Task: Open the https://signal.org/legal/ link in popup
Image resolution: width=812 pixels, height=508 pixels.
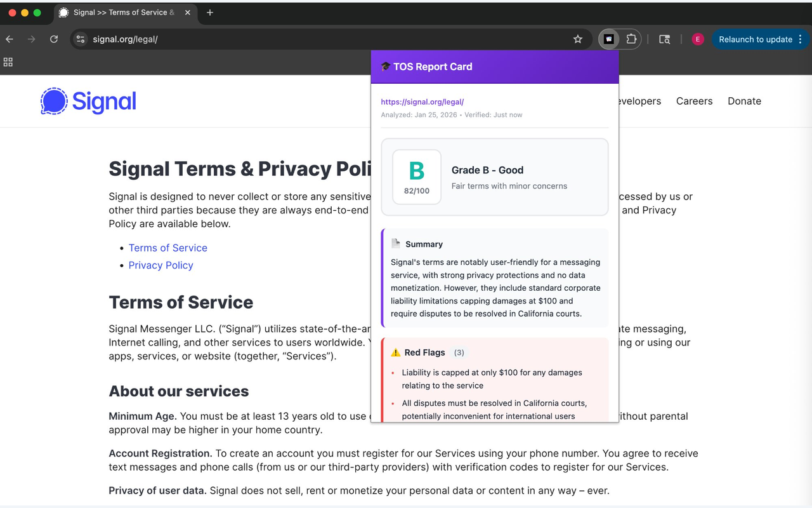Action: click(x=422, y=102)
